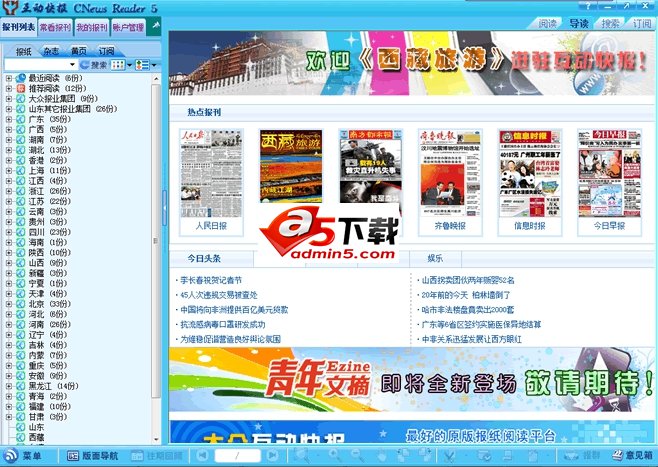Select the area zoom magnifier tool
Screen dimensions: 658x467
(301, 456)
